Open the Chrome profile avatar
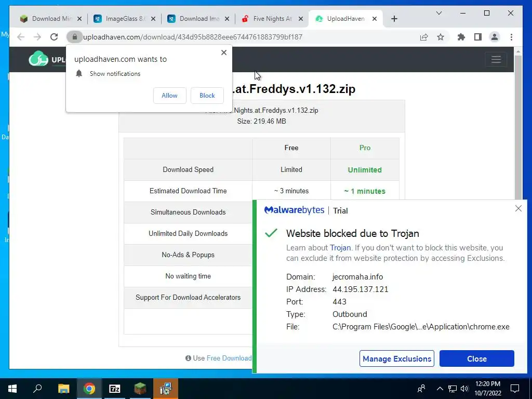 point(495,37)
